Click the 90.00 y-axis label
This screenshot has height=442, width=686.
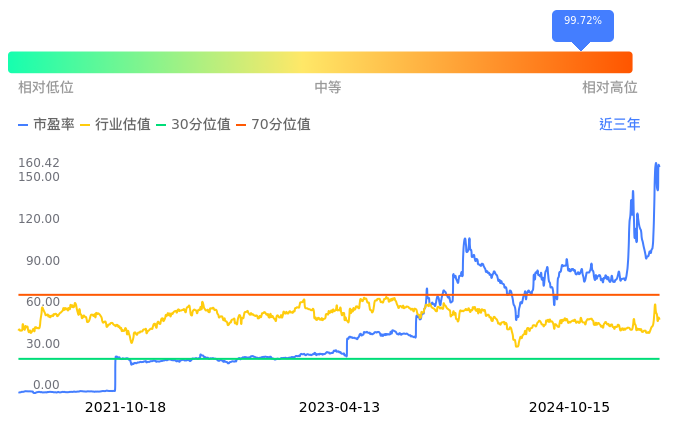click(43, 261)
